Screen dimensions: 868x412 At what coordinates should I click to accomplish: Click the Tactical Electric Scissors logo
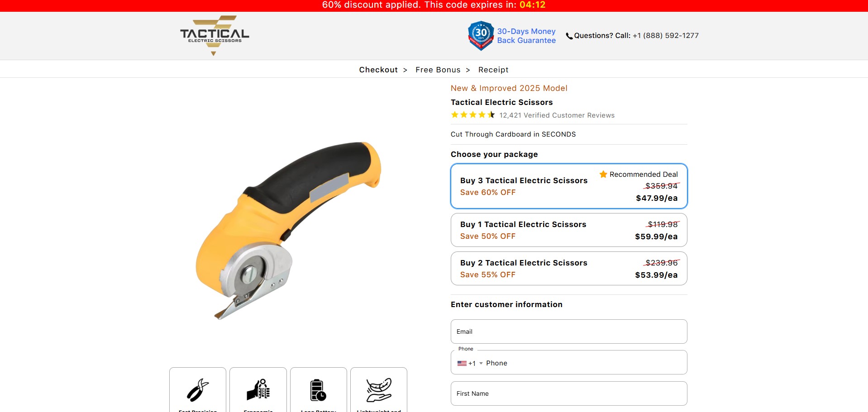[x=215, y=35]
